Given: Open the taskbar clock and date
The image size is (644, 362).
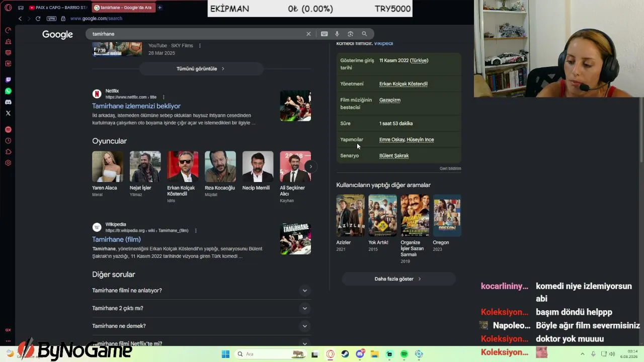Looking at the screenshot, I should 629,354.
